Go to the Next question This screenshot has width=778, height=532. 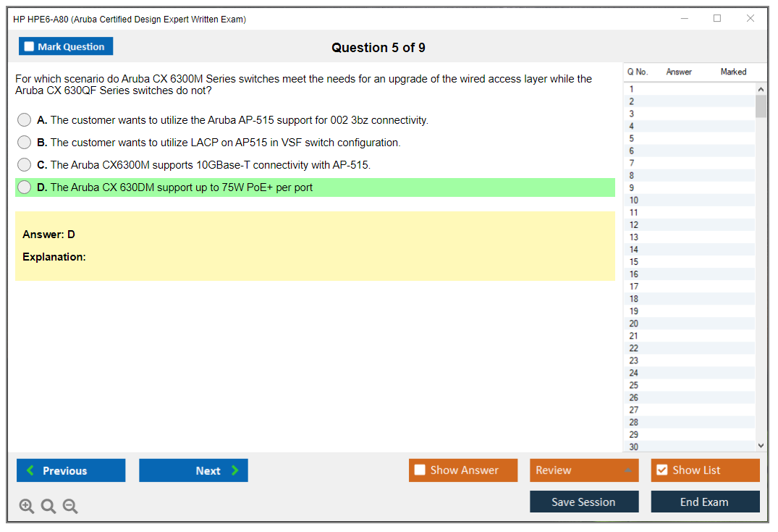point(193,470)
